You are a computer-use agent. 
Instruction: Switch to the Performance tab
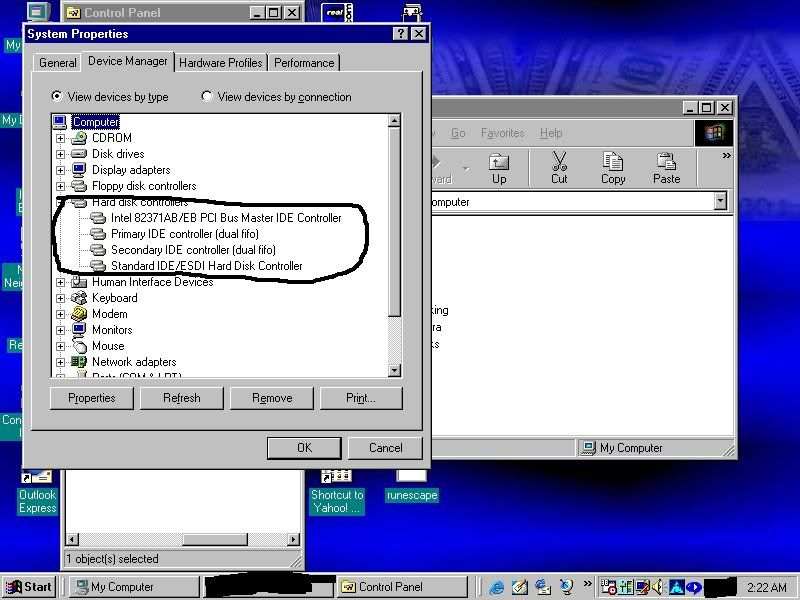pos(304,63)
